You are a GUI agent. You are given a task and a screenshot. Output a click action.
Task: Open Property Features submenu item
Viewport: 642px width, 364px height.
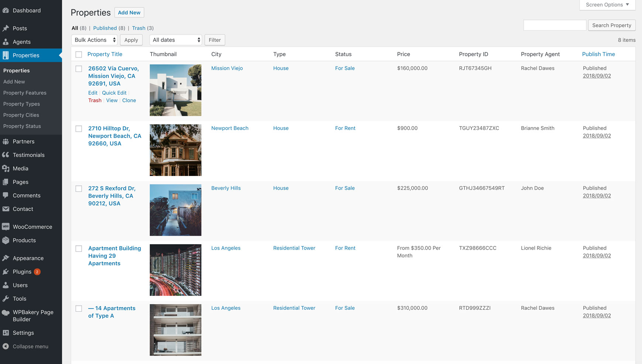[x=25, y=93]
